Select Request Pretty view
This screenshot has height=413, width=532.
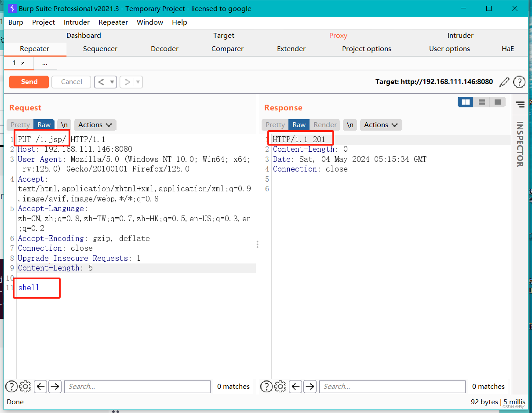coord(20,125)
